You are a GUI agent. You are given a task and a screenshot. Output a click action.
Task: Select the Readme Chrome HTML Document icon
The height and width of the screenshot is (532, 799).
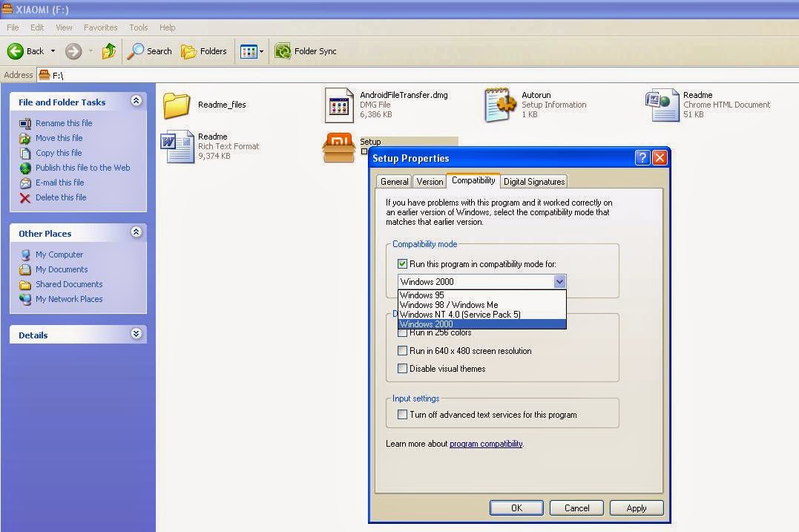[x=662, y=105]
